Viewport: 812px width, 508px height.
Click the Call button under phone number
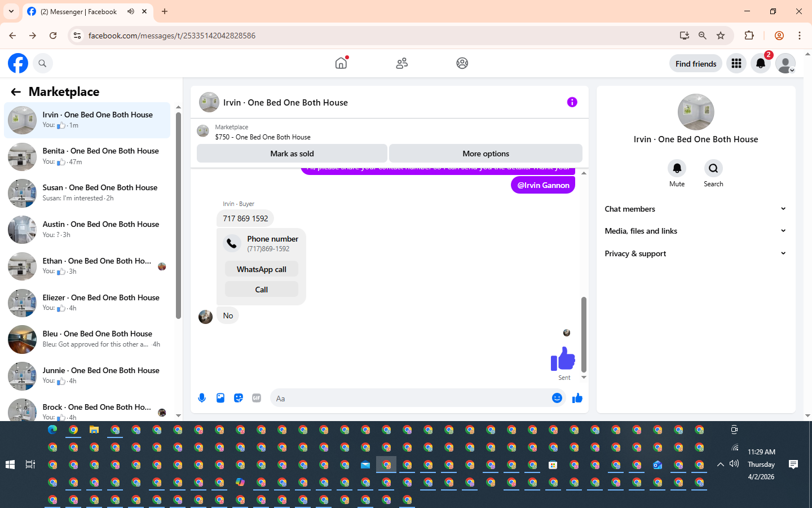point(262,290)
